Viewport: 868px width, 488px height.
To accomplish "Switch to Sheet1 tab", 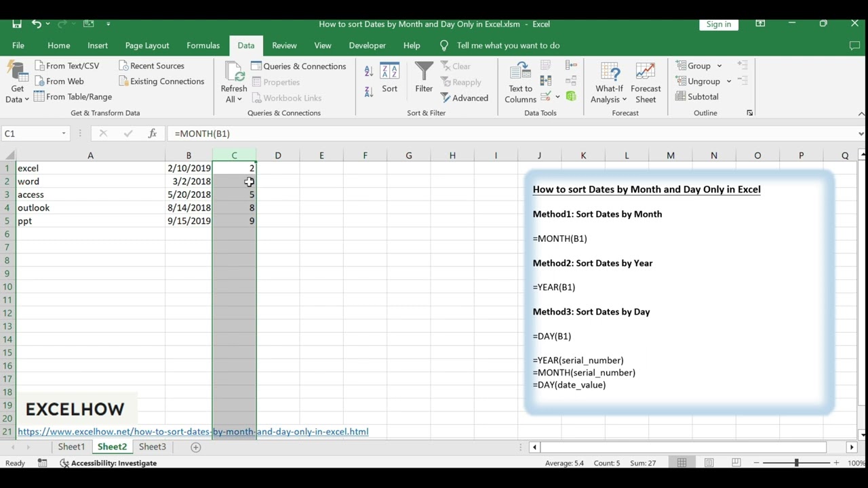I will (71, 447).
